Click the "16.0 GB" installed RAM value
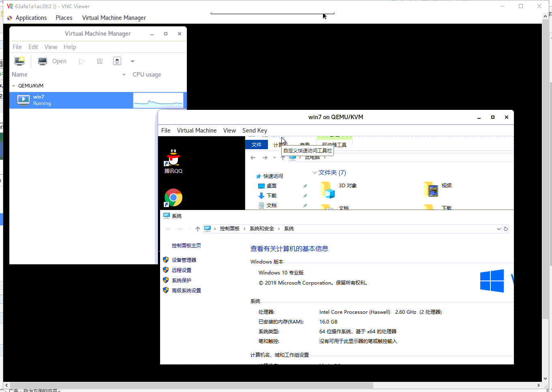 click(328, 322)
